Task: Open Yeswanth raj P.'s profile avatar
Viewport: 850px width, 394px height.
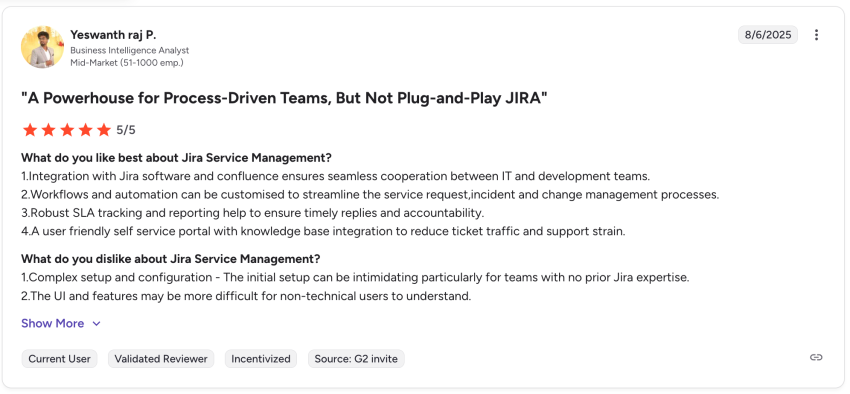Action: click(42, 47)
